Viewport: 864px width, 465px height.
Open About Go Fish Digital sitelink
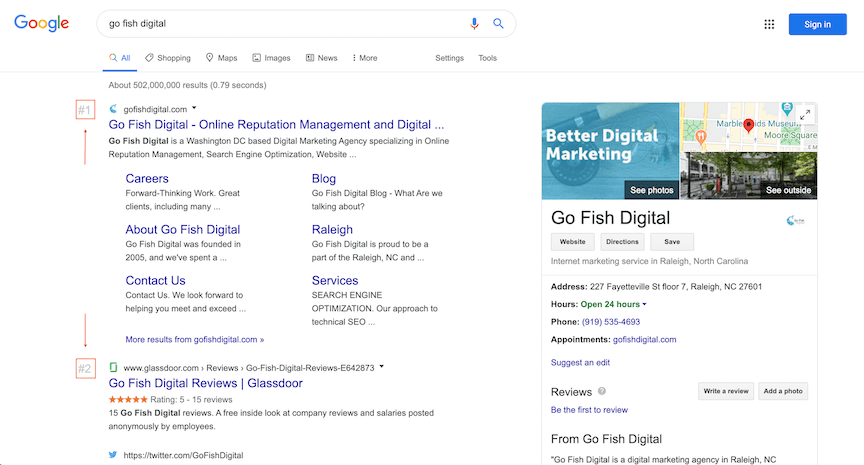coord(182,229)
